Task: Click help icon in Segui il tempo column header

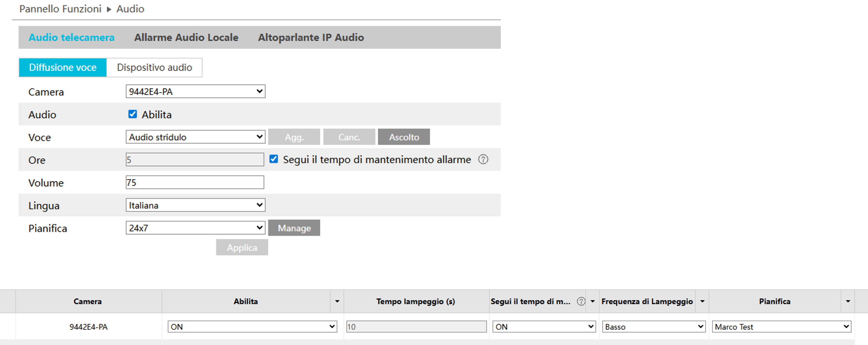Action: (581, 301)
